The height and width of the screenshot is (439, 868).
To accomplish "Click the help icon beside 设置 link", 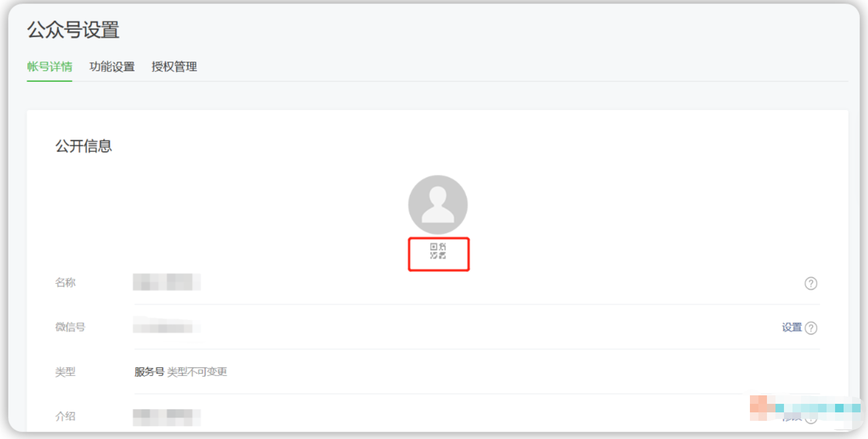I will [x=811, y=328].
